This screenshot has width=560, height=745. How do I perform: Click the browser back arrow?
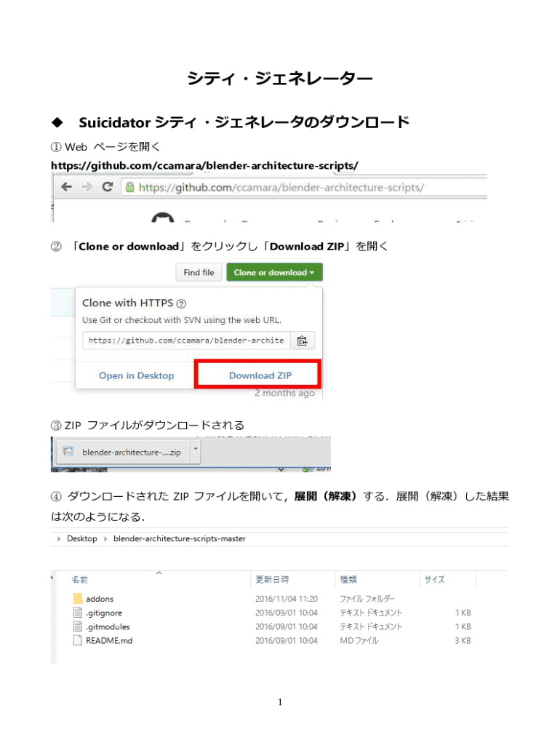pos(66,187)
